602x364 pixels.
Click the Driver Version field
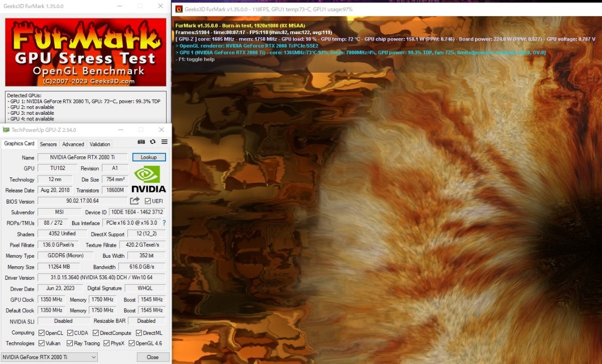102,278
